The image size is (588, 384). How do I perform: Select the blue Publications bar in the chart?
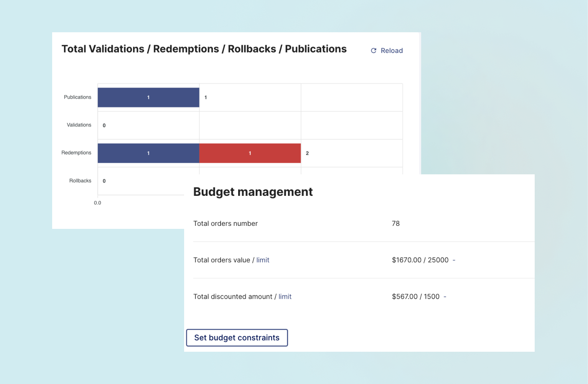point(148,97)
